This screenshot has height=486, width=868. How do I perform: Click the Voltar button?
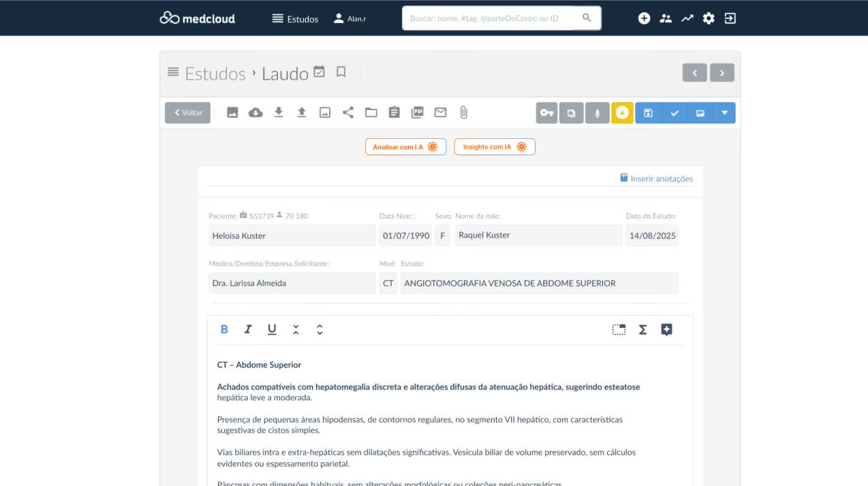(x=187, y=113)
